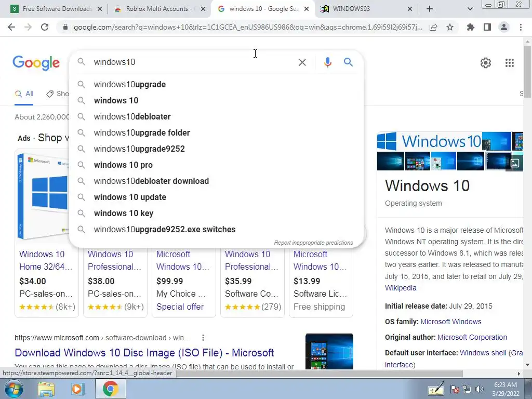This screenshot has height=399, width=532.
Task: Click Report inappropriate predictions
Action: point(313,243)
